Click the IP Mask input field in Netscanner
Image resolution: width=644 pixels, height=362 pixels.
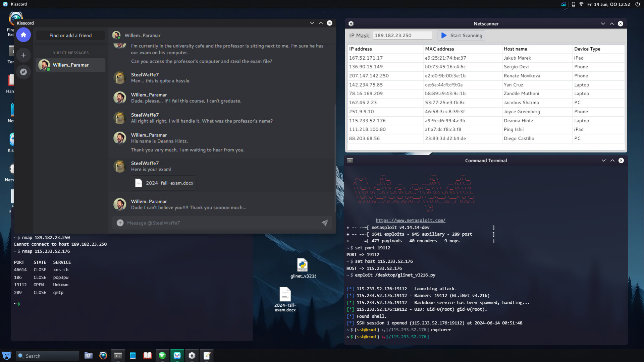pos(402,35)
